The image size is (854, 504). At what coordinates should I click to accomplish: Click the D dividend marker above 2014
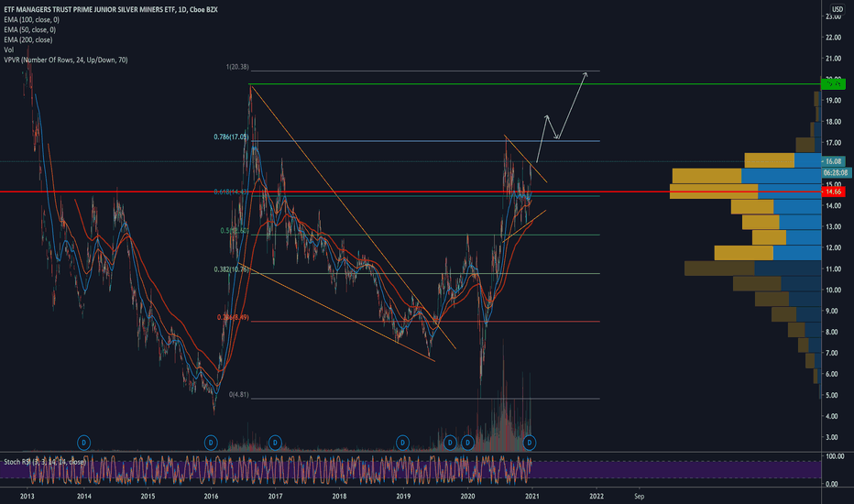(83, 443)
